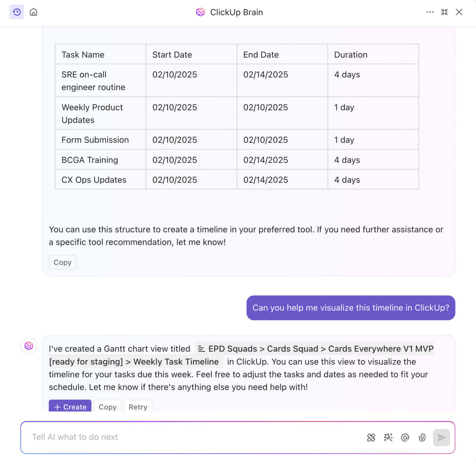Click the purple Create button
Screen dimensions: 476x463
click(x=70, y=406)
